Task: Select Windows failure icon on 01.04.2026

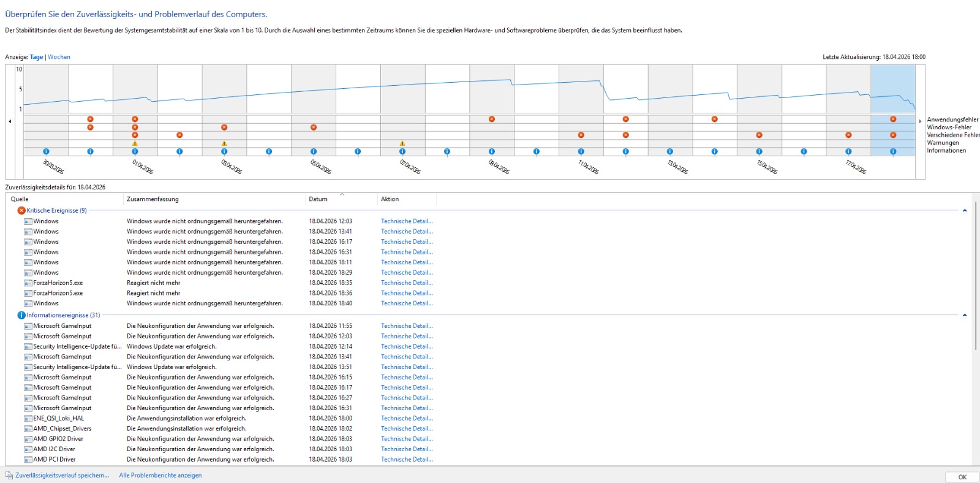Action: (135, 127)
